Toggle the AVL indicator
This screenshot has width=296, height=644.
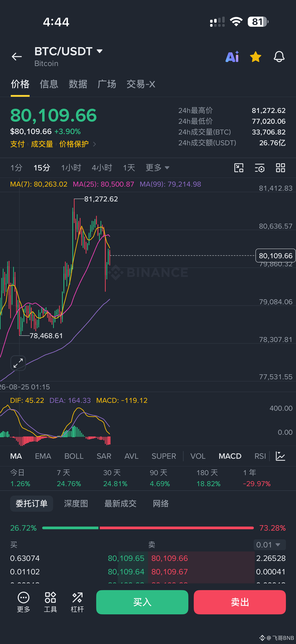click(132, 456)
